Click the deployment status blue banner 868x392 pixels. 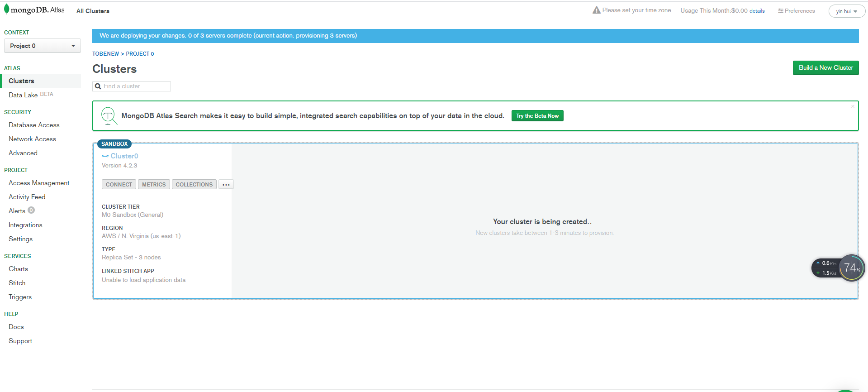click(475, 36)
